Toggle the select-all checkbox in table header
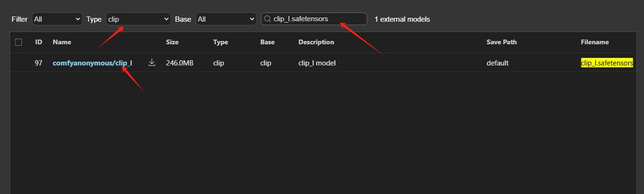This screenshot has width=644, height=194. coord(19,42)
